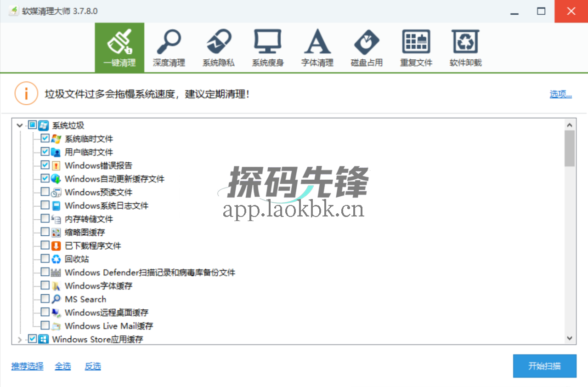Toggle the 系统垃圾 parent checkbox

coord(32,125)
